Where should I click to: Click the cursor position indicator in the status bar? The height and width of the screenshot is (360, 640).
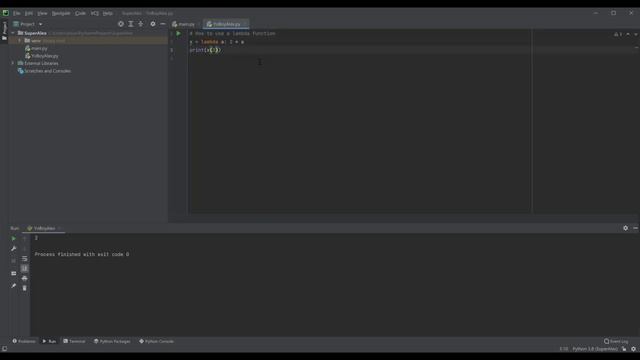[x=564, y=349]
